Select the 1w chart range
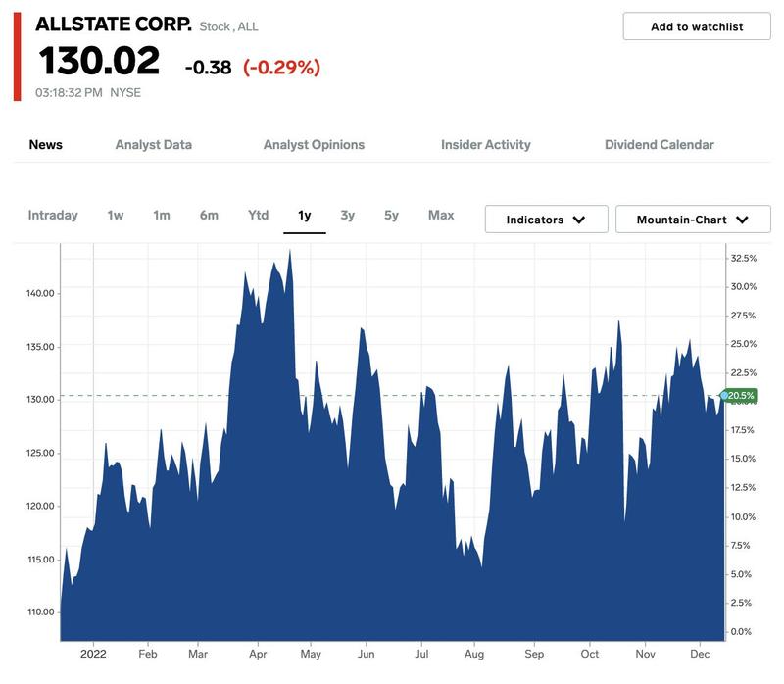This screenshot has width=784, height=684. (x=116, y=215)
